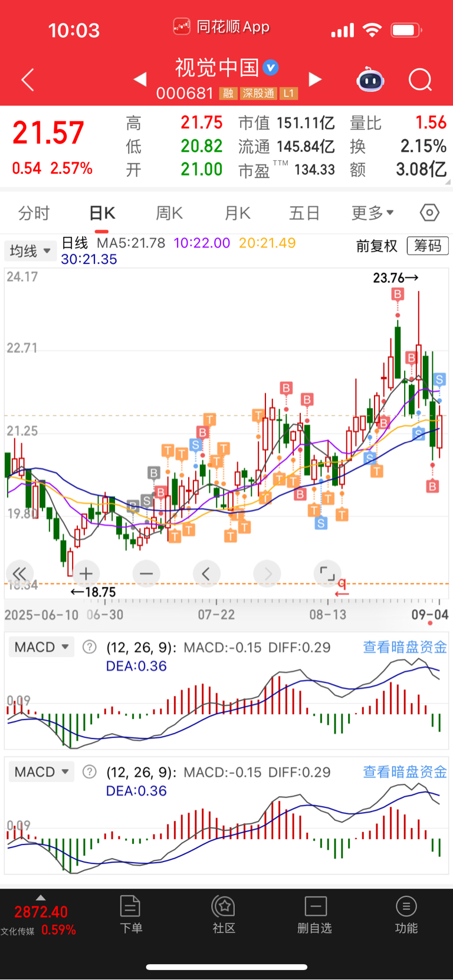Open the AI robot assistant
The image size is (453, 980).
(x=370, y=80)
